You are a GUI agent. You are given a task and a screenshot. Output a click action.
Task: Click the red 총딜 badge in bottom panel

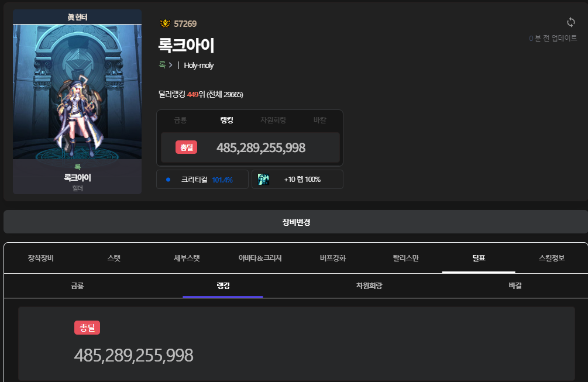point(87,328)
